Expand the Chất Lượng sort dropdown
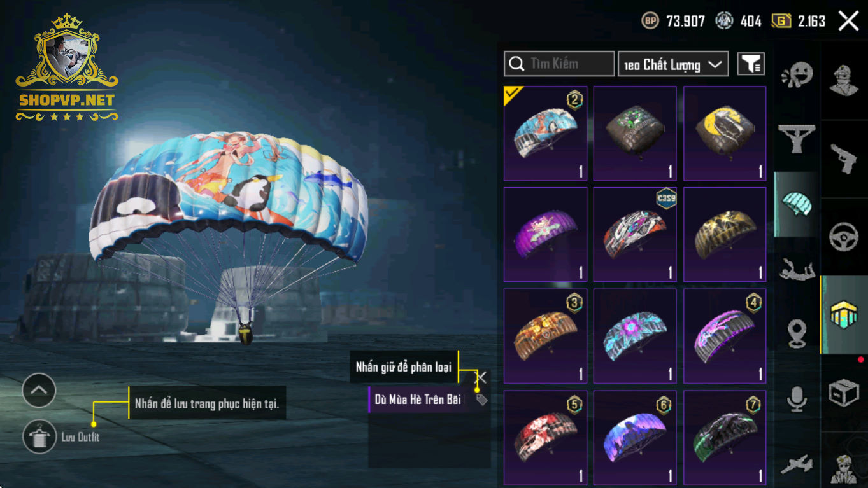Screen dimensions: 868x488 [673, 64]
